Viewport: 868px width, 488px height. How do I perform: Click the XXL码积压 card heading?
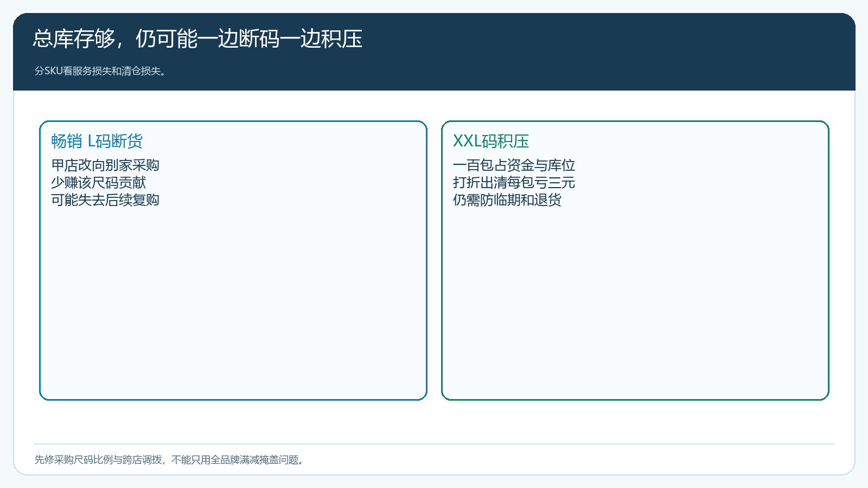[x=491, y=141]
